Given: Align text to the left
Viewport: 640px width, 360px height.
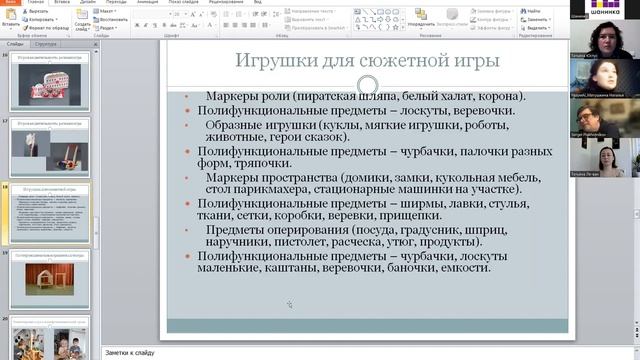Looking at the screenshot, I should [226, 25].
